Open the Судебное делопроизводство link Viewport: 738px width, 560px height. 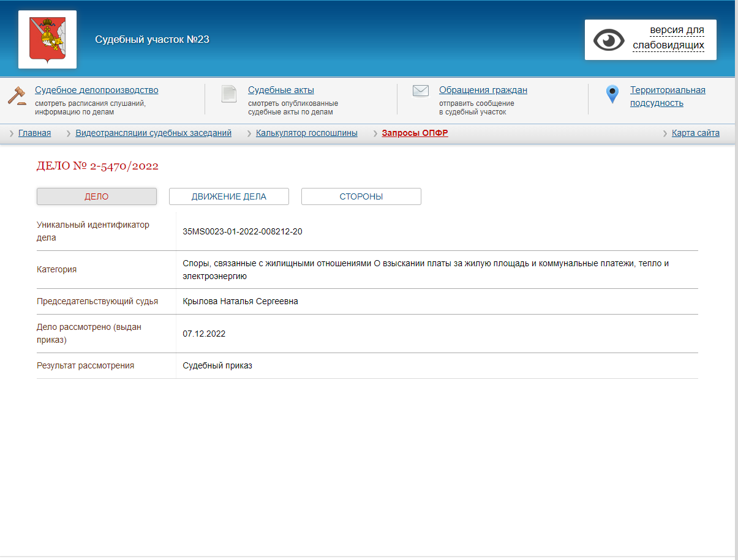(96, 90)
